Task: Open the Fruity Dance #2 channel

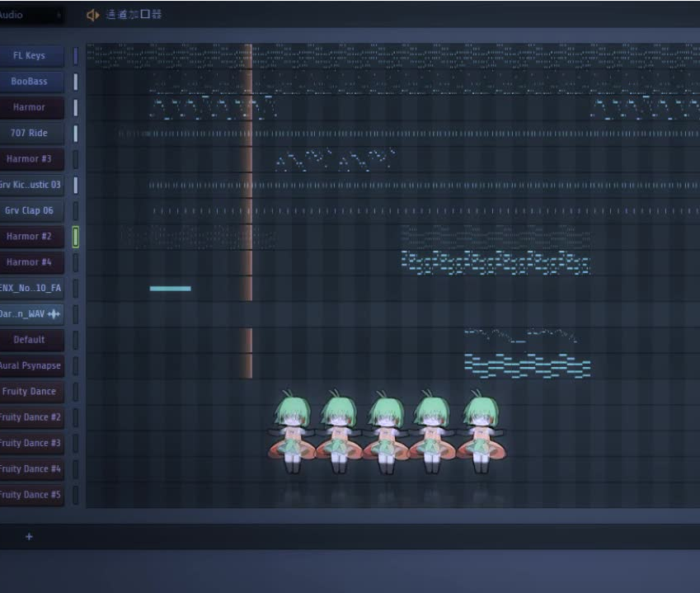Action: tap(31, 417)
